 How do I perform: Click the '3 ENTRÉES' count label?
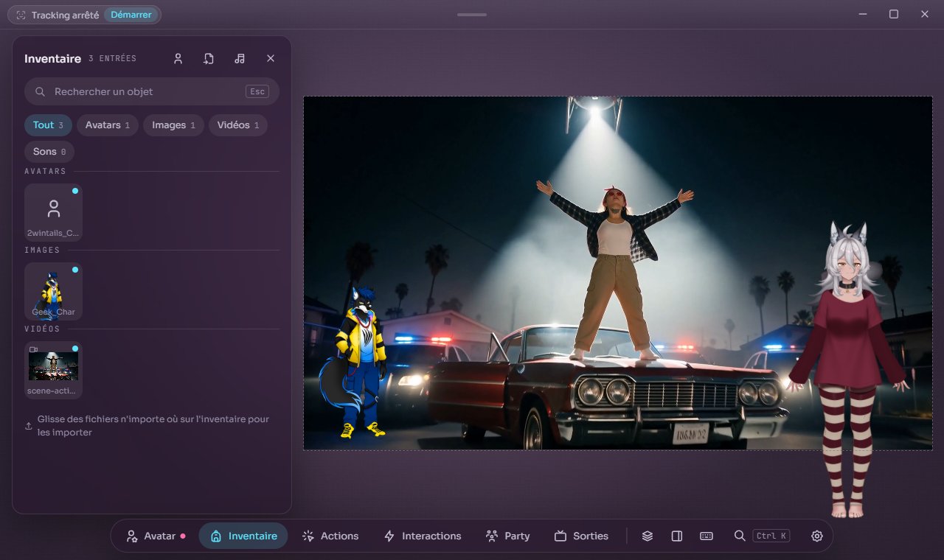point(112,59)
